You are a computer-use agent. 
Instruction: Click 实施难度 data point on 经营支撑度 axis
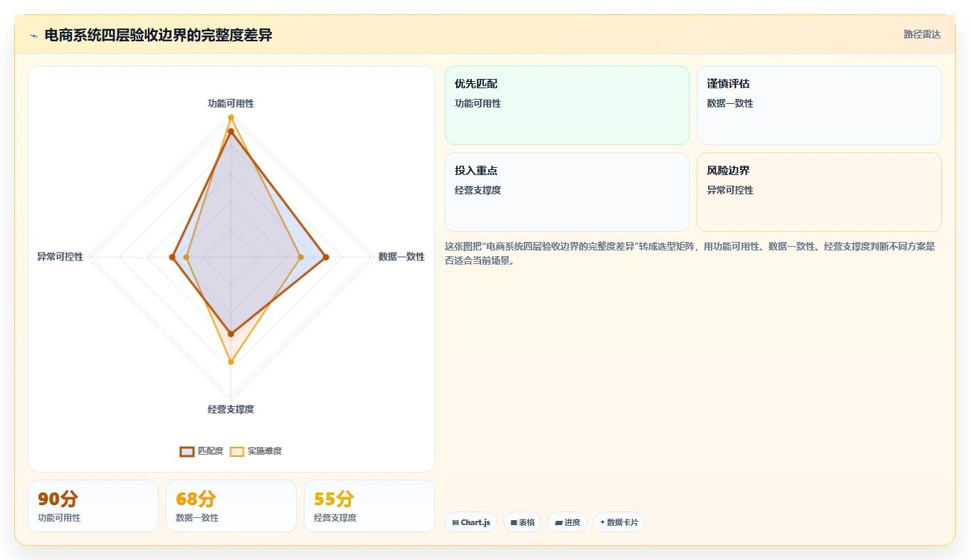pyautogui.click(x=231, y=362)
